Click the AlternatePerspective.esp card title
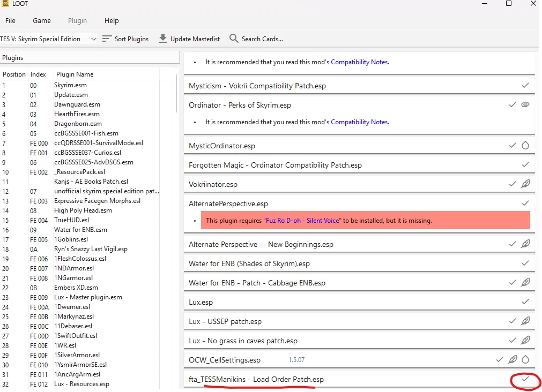 click(x=228, y=204)
